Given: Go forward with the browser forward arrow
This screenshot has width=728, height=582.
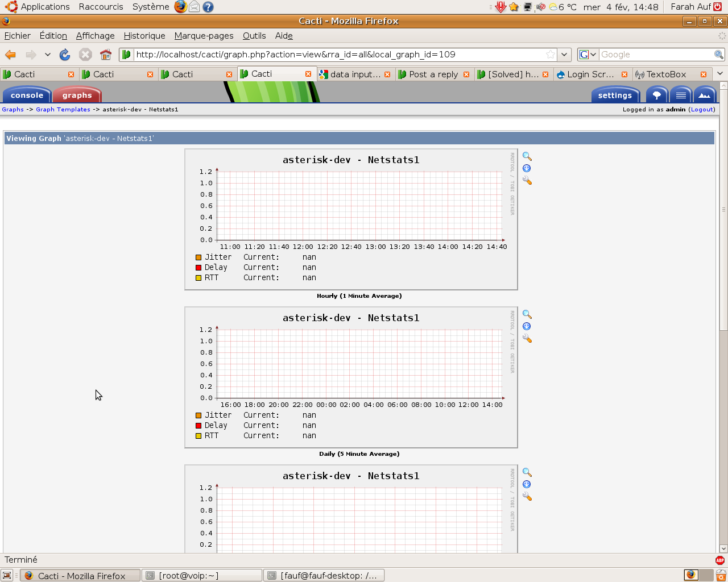Looking at the screenshot, I should coord(31,55).
